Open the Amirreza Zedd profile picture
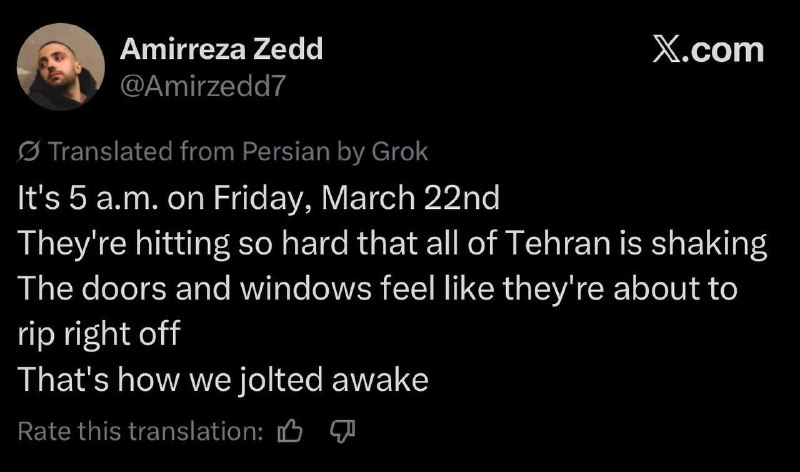Image resolution: width=800 pixels, height=472 pixels. tap(62, 65)
